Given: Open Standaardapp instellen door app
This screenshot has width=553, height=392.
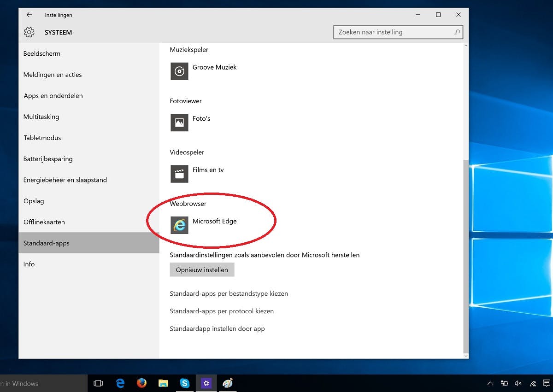Looking at the screenshot, I should click(x=217, y=328).
